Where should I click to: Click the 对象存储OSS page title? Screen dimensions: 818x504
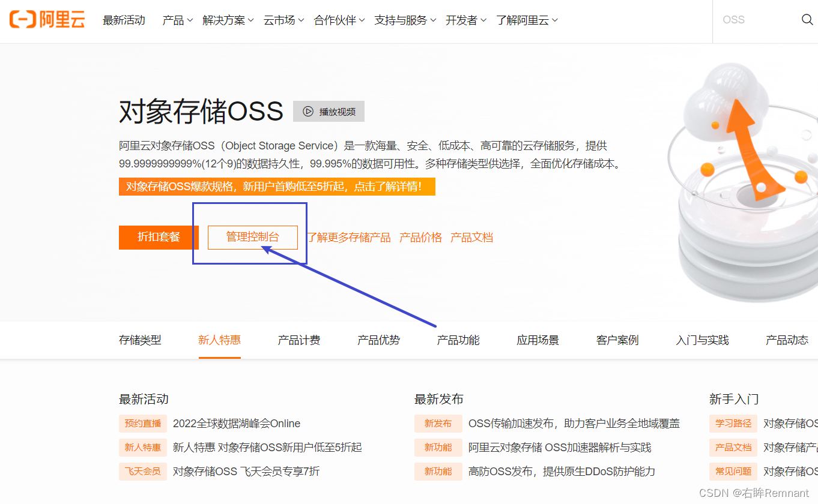tap(201, 112)
